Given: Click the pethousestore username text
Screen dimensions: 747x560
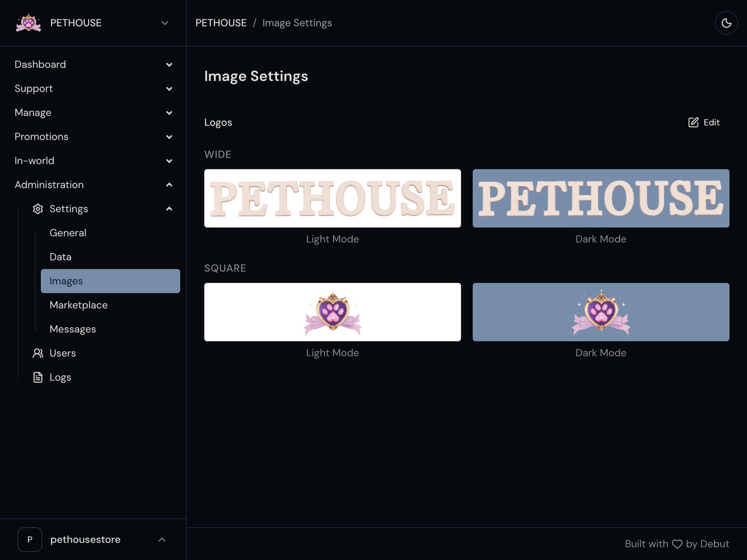Looking at the screenshot, I should pos(86,539).
